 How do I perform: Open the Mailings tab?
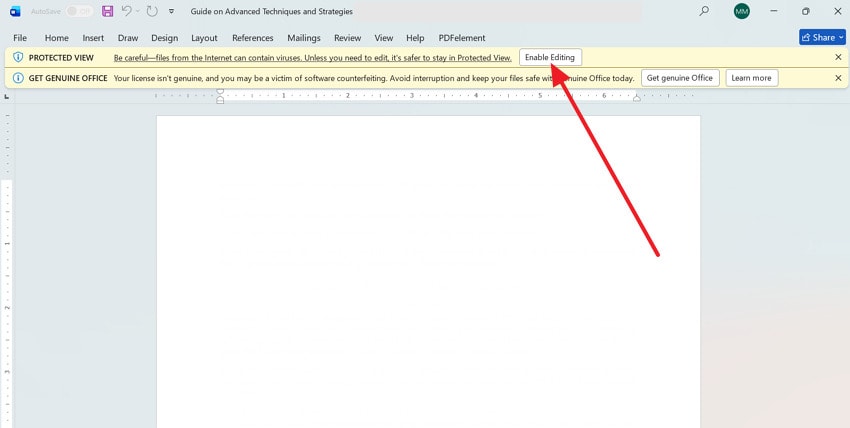(304, 38)
